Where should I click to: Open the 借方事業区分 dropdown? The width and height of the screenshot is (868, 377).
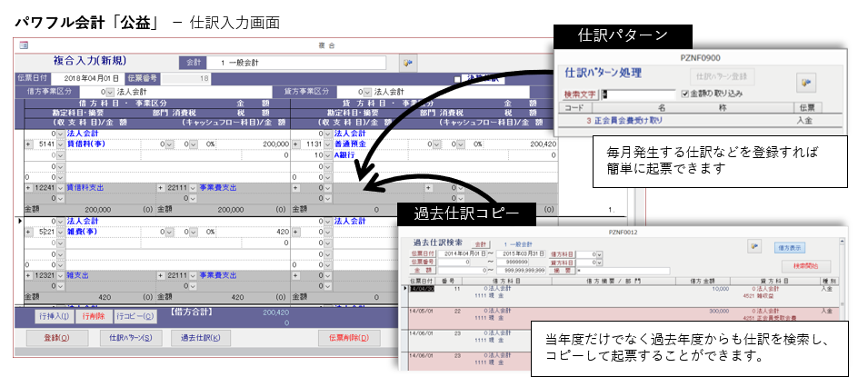coord(110,92)
